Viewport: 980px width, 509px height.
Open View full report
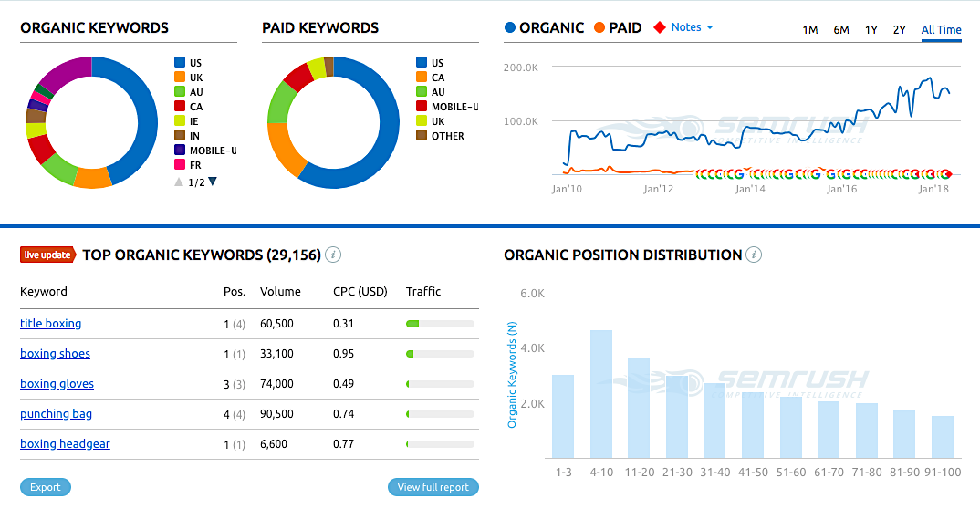[433, 487]
